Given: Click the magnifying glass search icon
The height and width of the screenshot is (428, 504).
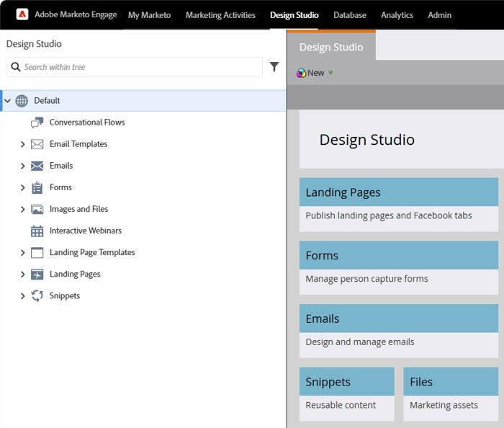Looking at the screenshot, I should tap(15, 67).
